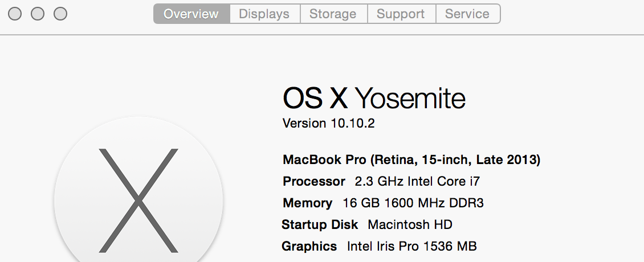Click the Overview tab

point(191,14)
